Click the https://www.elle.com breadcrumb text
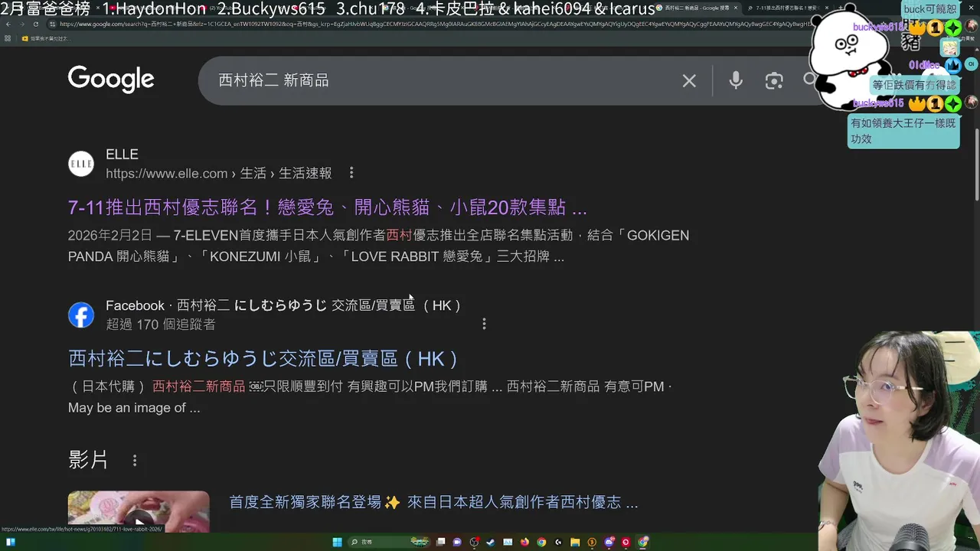 (x=166, y=174)
